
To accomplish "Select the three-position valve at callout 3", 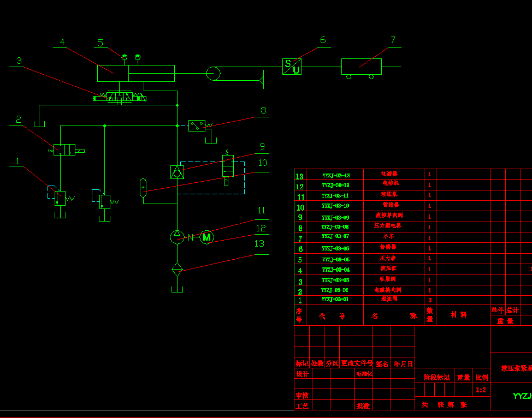I will (120, 97).
